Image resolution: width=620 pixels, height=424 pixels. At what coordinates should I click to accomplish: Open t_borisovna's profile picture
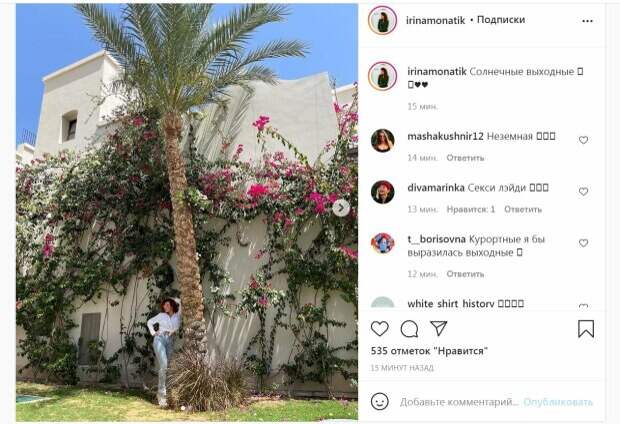click(382, 243)
